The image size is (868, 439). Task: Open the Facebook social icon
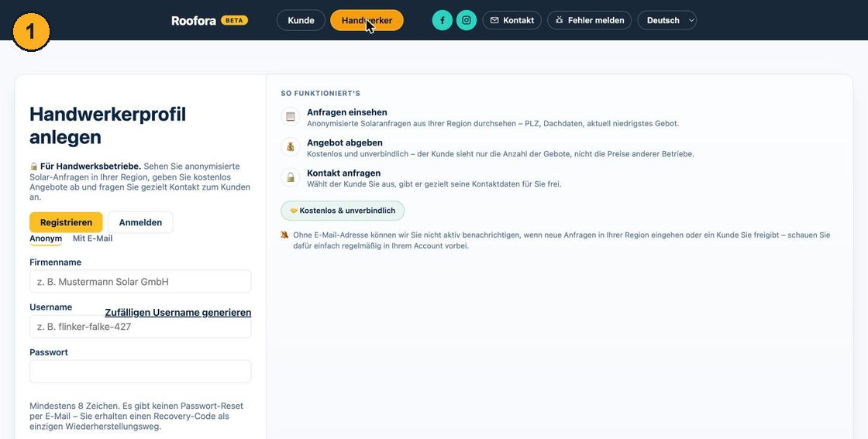[x=443, y=20]
